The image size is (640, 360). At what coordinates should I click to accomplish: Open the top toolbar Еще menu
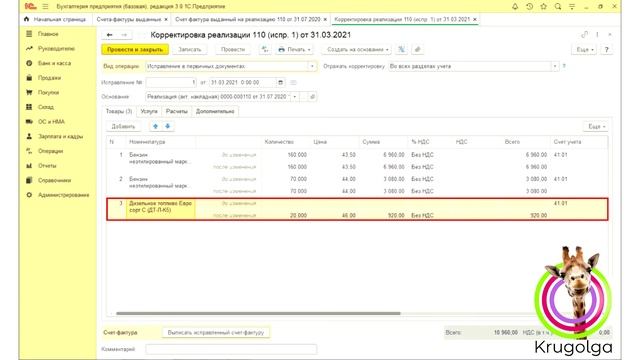585,49
